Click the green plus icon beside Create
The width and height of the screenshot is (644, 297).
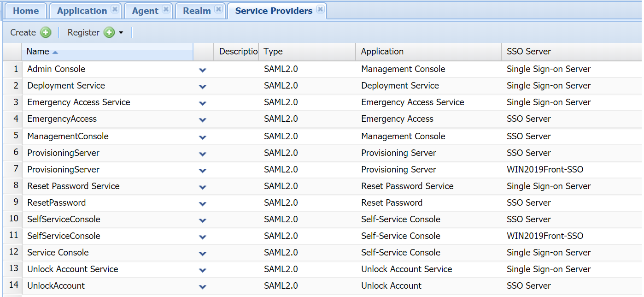pyautogui.click(x=46, y=32)
